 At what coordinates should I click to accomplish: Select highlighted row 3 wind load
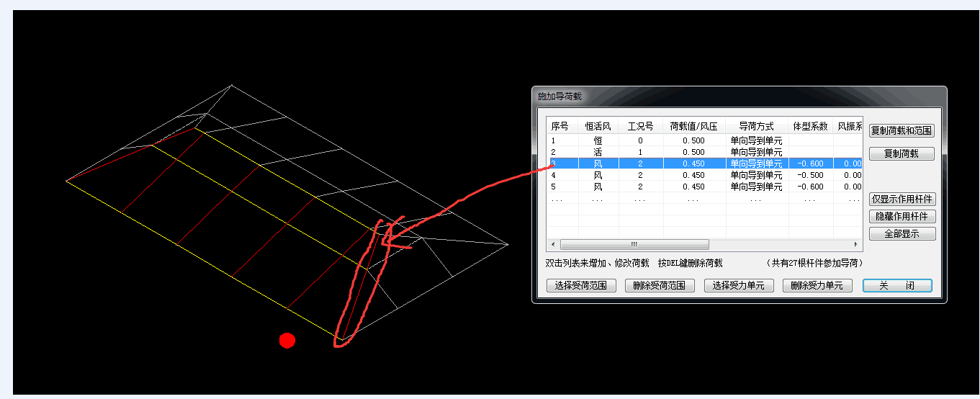pyautogui.click(x=704, y=163)
